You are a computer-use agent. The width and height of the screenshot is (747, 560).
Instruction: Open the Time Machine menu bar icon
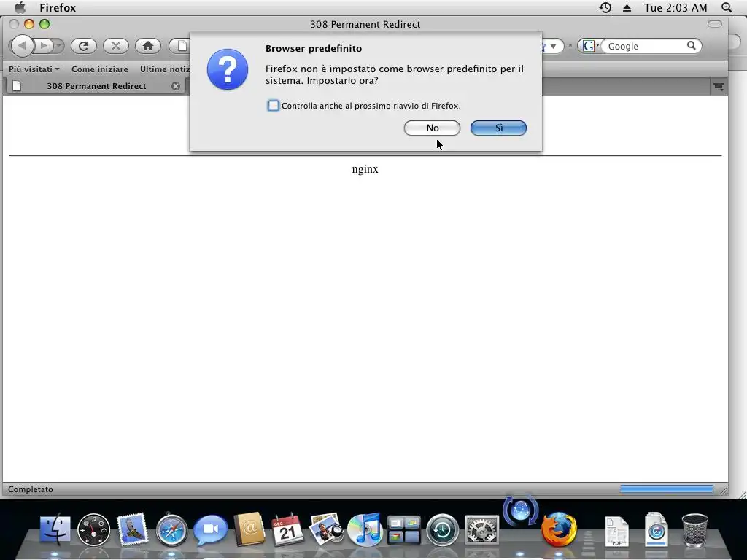coord(605,7)
